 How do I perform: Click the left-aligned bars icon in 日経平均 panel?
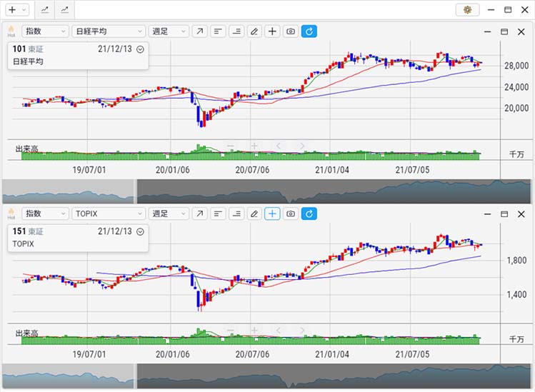click(x=218, y=31)
